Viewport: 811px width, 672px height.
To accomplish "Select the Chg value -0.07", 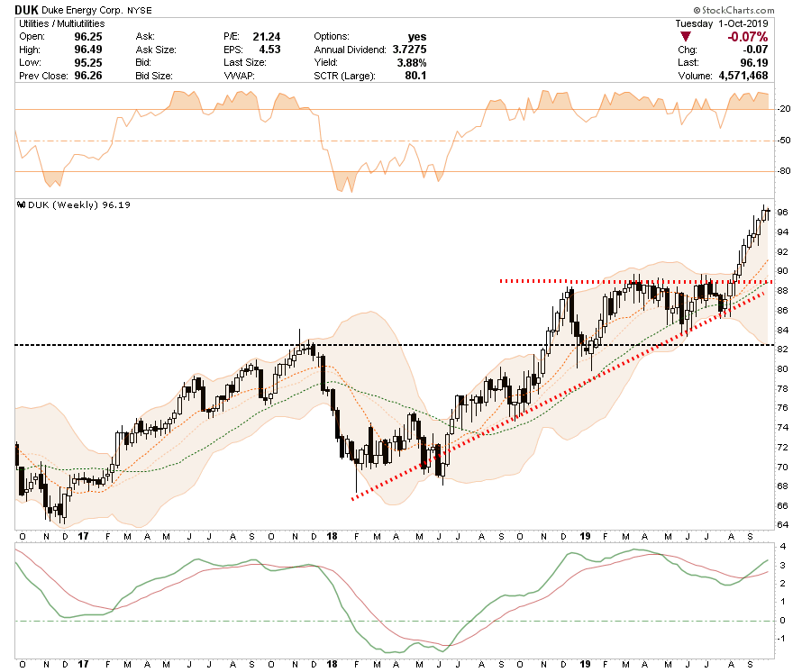I will 755,50.
